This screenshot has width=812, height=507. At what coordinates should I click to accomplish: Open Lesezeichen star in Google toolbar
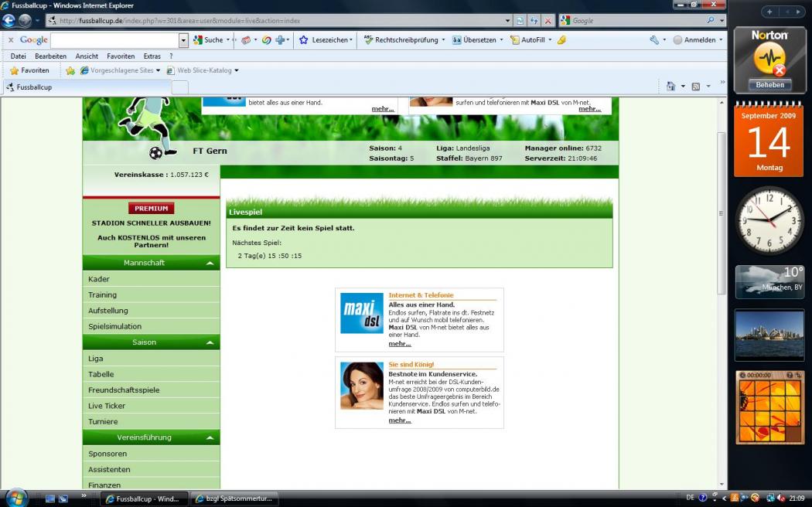[x=304, y=39]
